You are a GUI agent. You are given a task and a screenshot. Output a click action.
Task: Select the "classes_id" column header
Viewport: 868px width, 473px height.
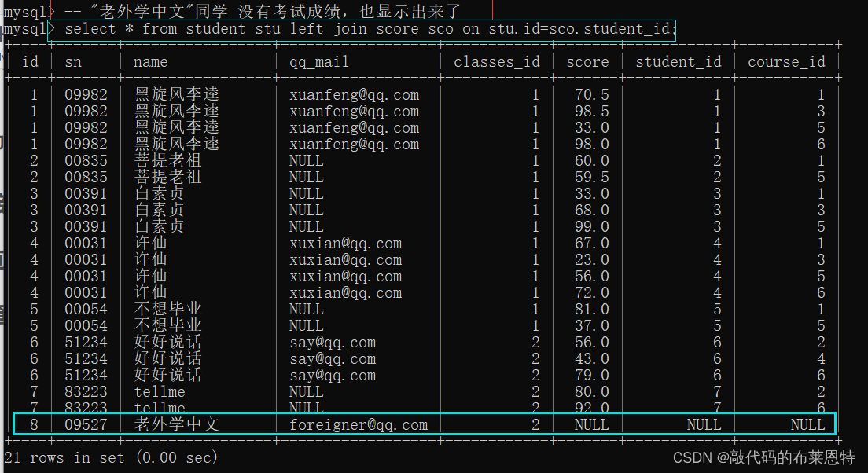coord(497,62)
